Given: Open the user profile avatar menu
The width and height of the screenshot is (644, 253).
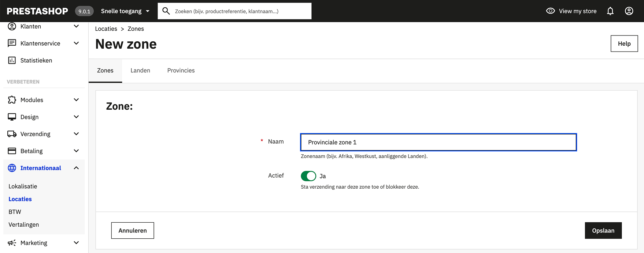Looking at the screenshot, I should click(x=629, y=11).
